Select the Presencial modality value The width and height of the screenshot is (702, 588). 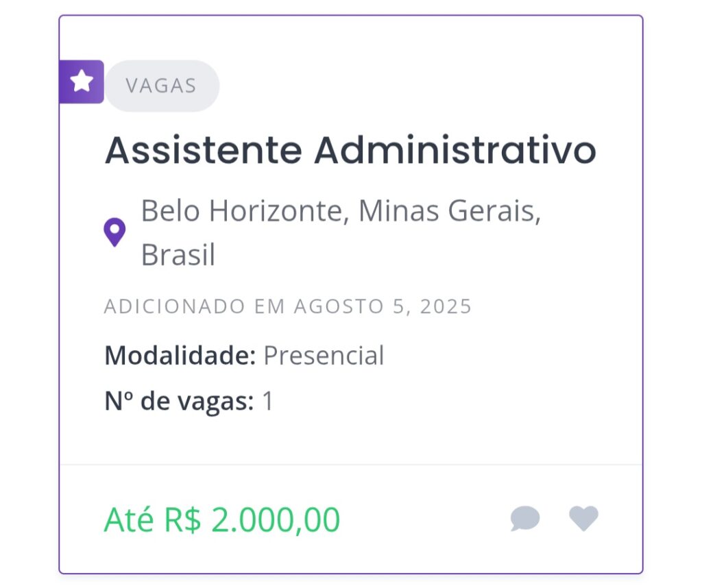(x=324, y=355)
